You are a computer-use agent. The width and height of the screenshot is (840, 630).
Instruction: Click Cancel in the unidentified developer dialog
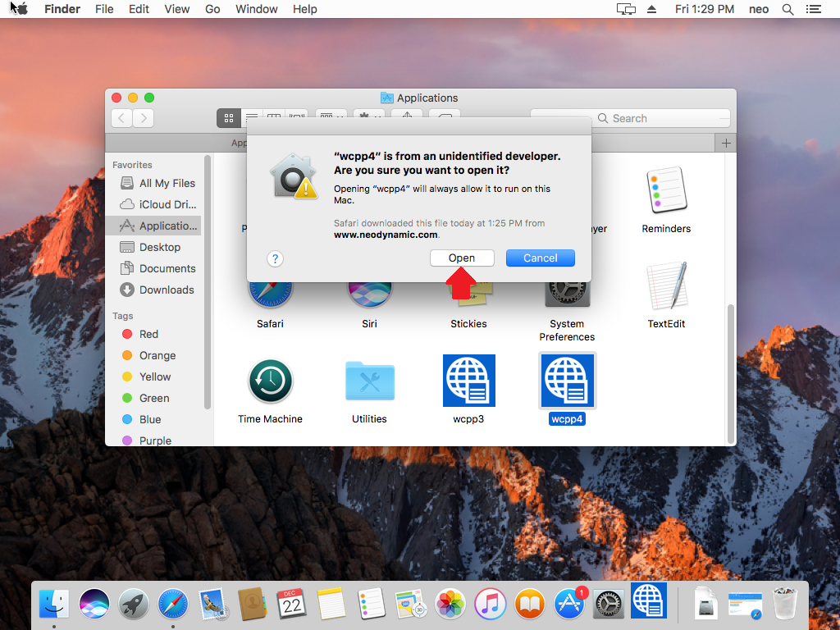tap(541, 258)
